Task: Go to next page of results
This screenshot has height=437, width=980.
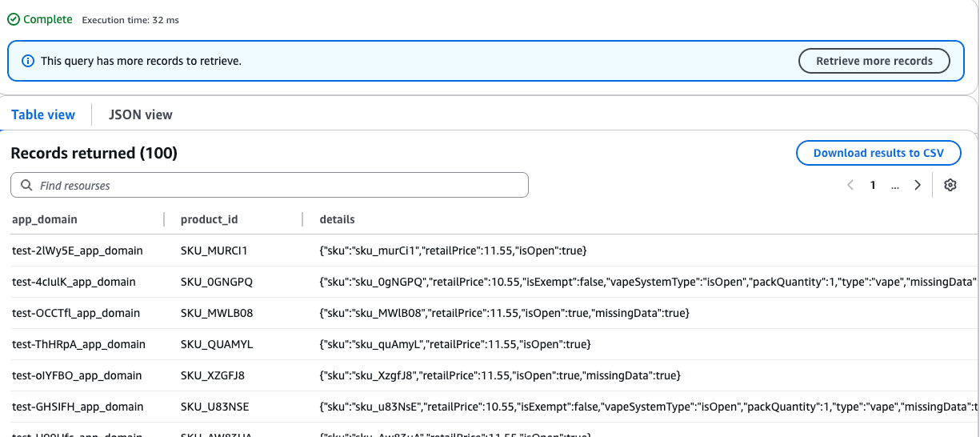Action: coord(917,185)
